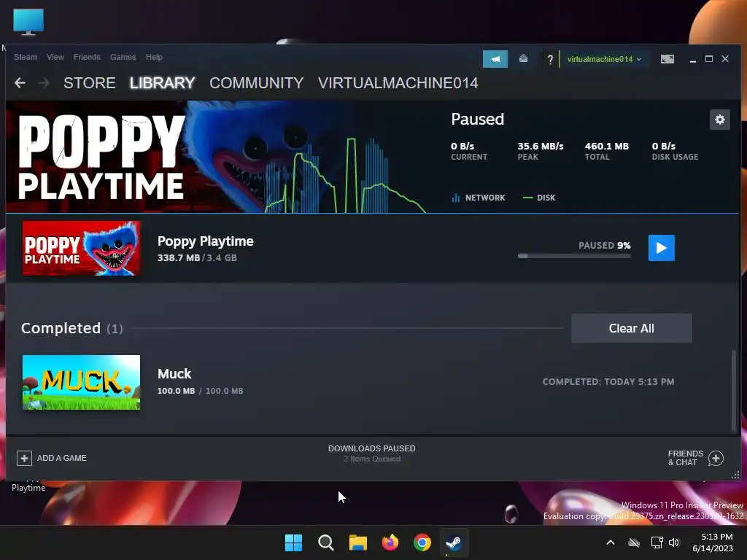Viewport: 747px width, 560px height.
Task: Click the Muck game thumbnail
Action: pos(82,382)
